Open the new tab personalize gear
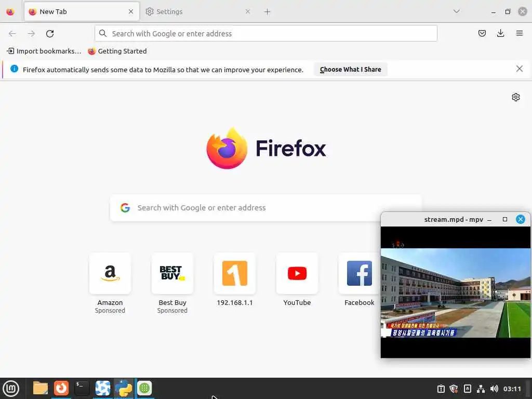The height and width of the screenshot is (399, 532). pos(516,97)
